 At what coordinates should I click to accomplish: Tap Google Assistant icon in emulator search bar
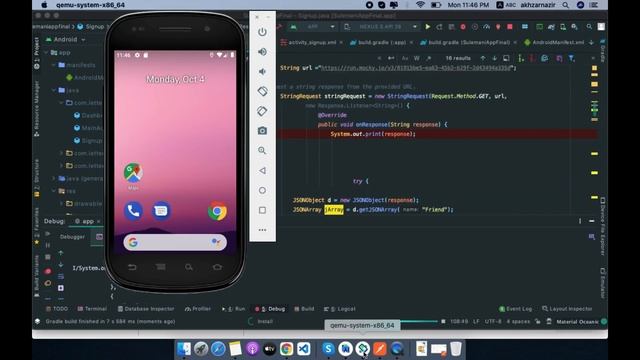pos(216,242)
